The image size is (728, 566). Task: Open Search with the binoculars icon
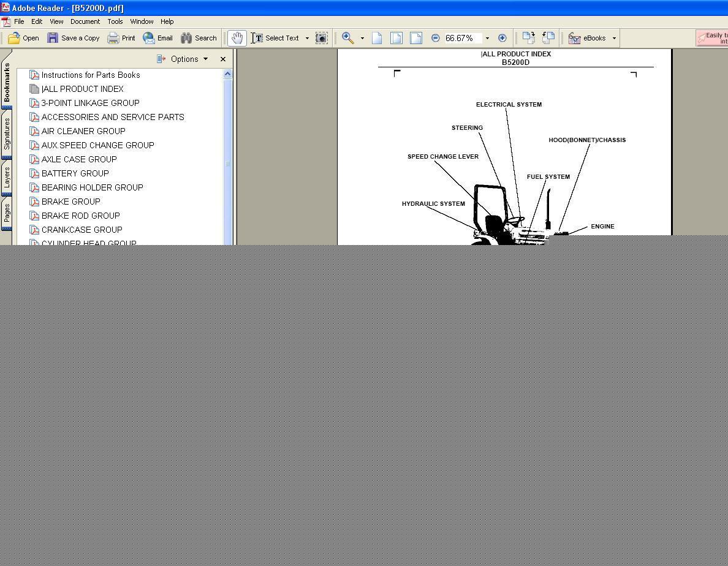[x=186, y=38]
